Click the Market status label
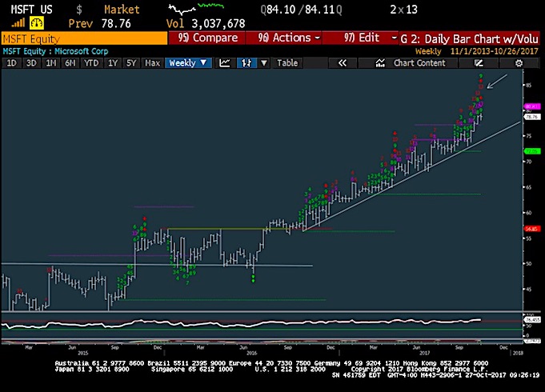This screenshot has height=392, width=545. click(x=122, y=10)
